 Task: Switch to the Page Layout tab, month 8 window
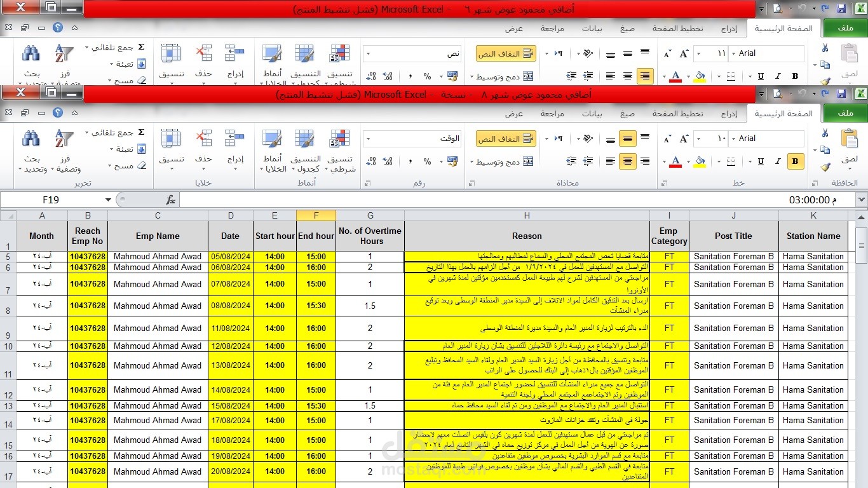(678, 114)
